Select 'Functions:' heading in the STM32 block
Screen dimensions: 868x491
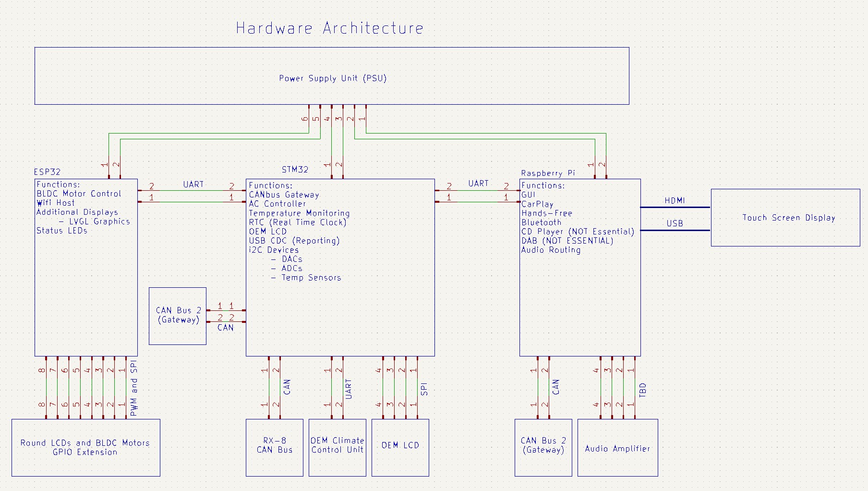click(x=270, y=185)
